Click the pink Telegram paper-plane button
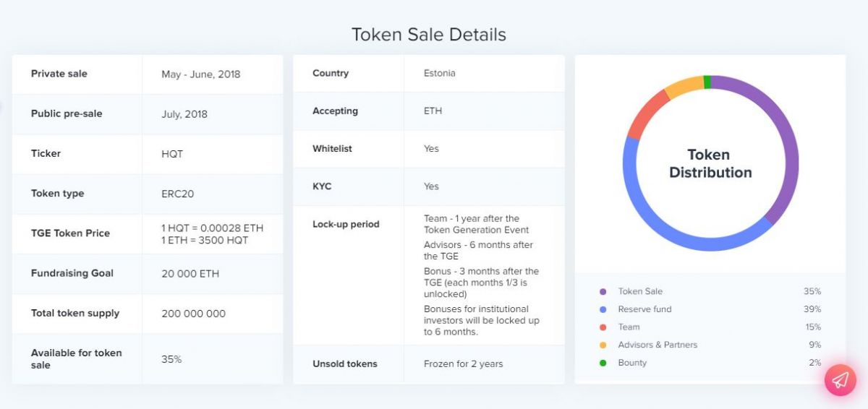The height and width of the screenshot is (409, 868). tap(840, 379)
